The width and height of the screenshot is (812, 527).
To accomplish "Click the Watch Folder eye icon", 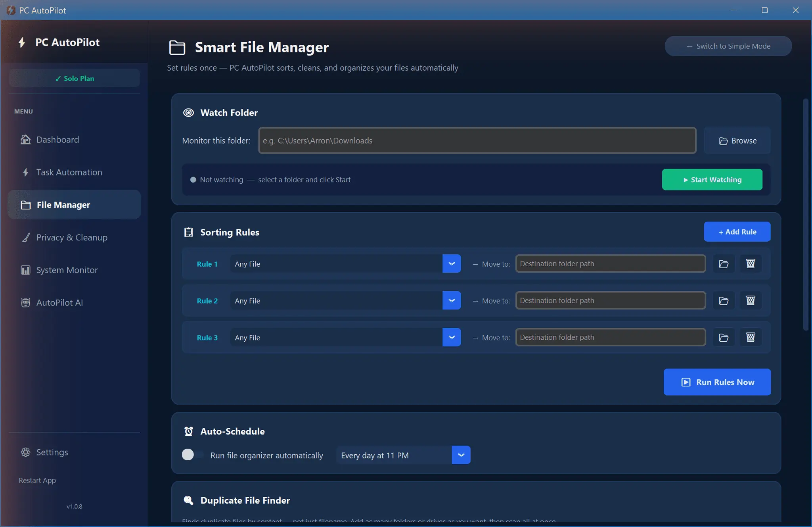I will click(189, 113).
